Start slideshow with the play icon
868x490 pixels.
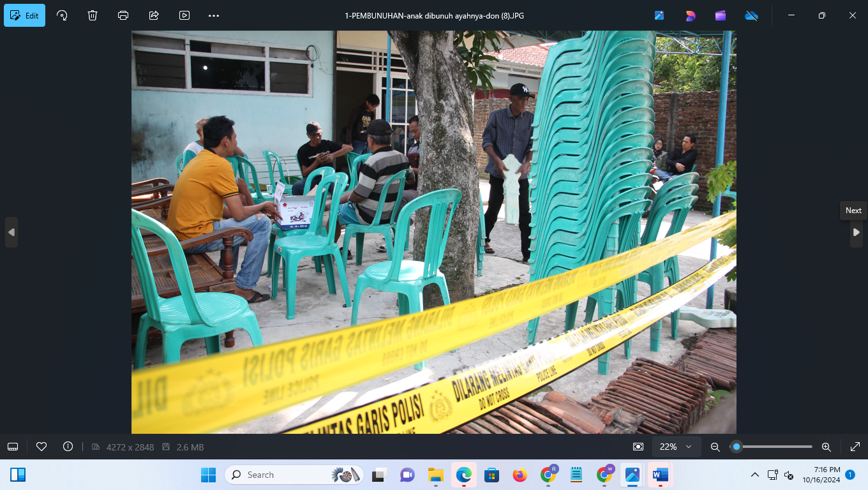click(184, 15)
